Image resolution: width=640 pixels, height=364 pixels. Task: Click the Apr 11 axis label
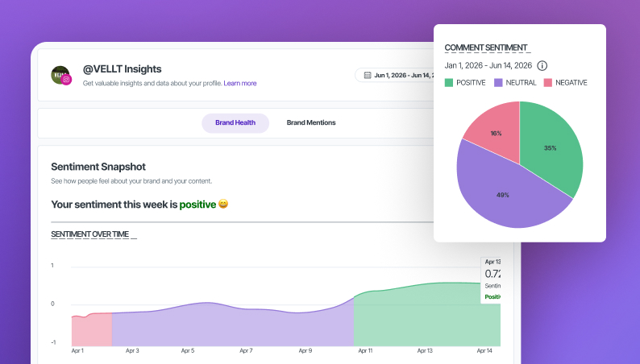(365, 350)
